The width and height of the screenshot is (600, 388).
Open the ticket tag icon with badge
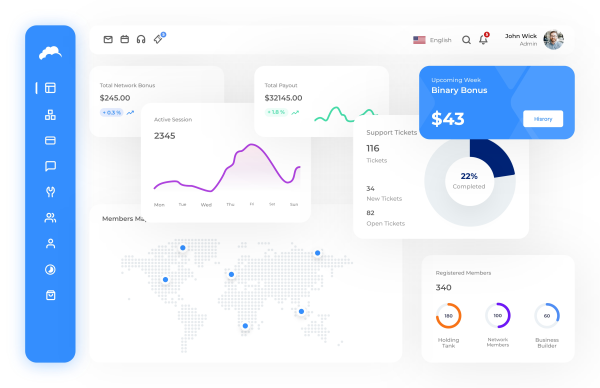click(x=159, y=38)
